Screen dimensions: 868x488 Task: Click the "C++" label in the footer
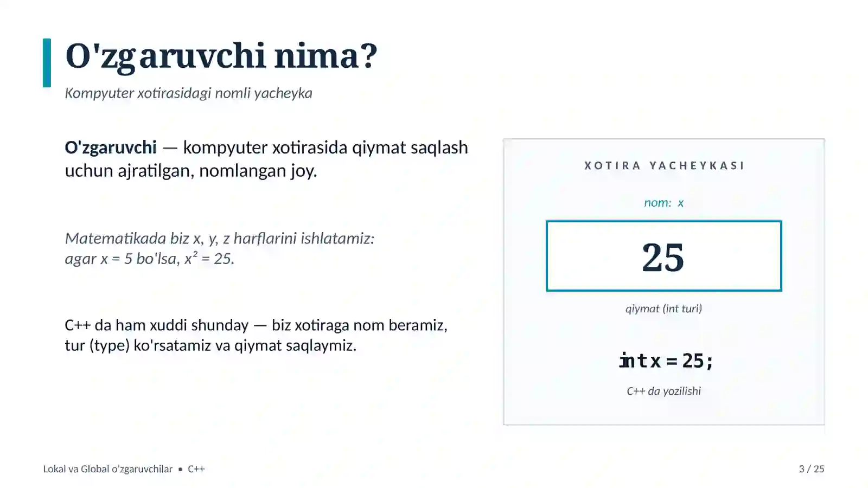coord(196,469)
